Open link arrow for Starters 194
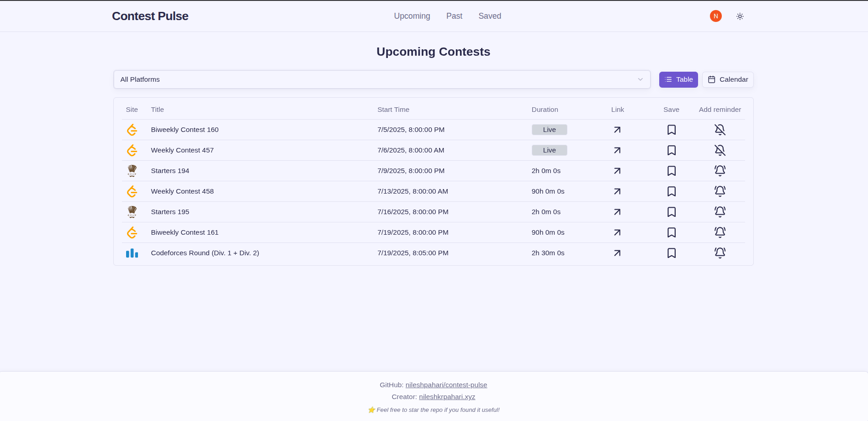 click(x=617, y=171)
